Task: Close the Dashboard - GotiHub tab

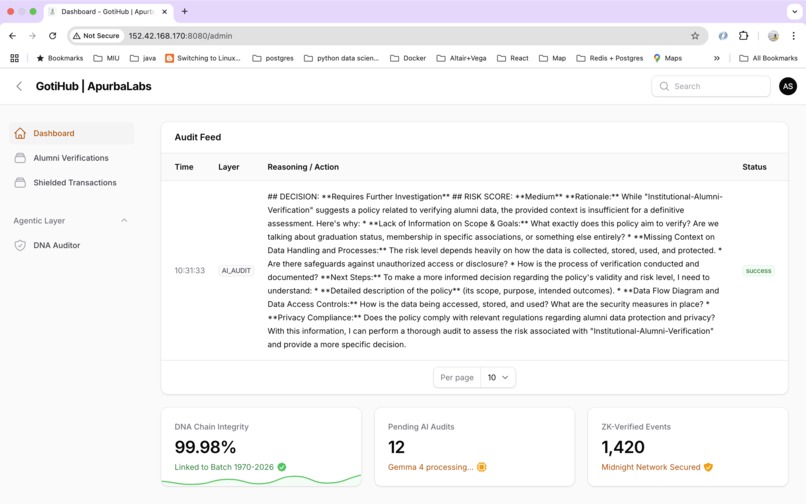Action: (164, 11)
